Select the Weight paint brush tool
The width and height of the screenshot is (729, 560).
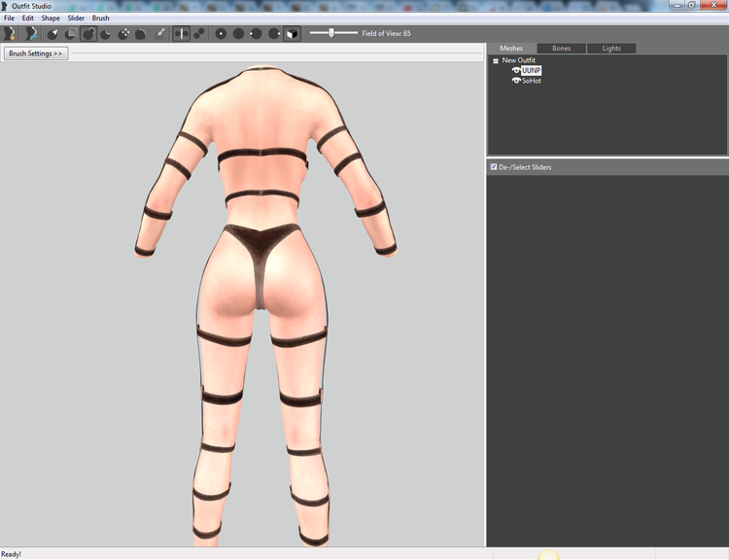[159, 33]
